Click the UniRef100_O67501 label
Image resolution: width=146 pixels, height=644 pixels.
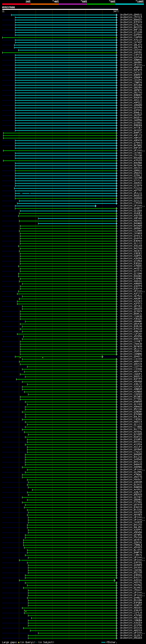(x=131, y=296)
